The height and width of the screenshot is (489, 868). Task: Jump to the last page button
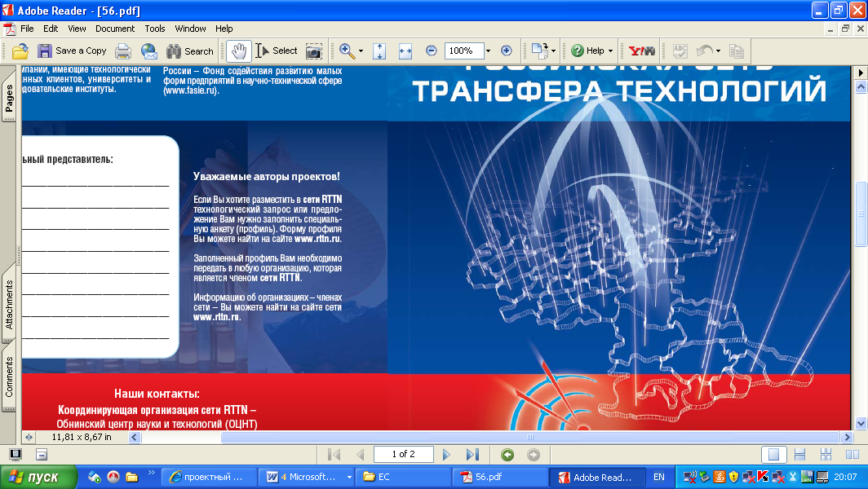click(x=472, y=455)
